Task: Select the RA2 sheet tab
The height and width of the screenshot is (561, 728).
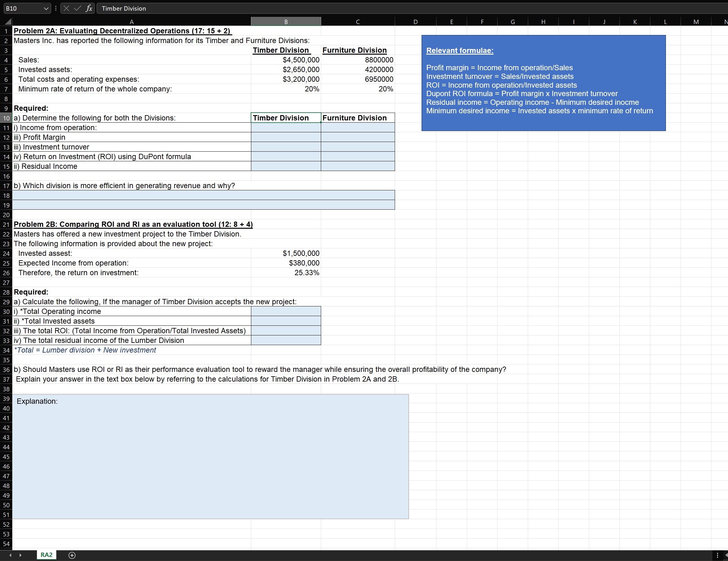Action: tap(46, 555)
